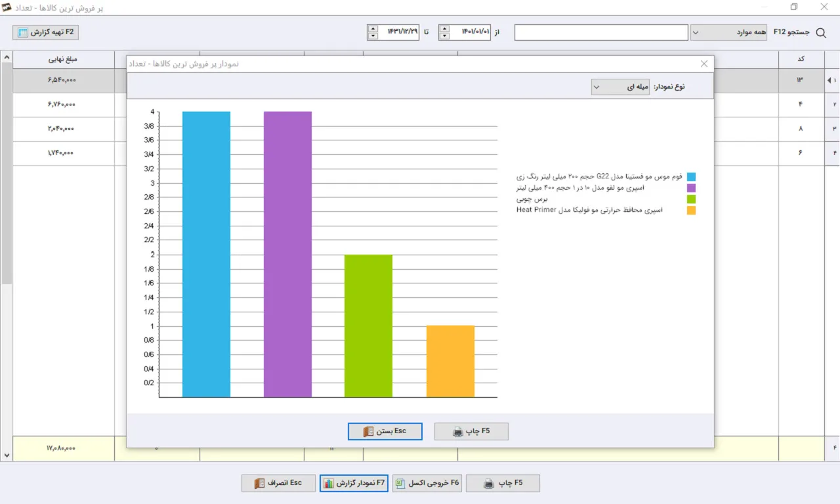
Task: Click the cell with amount ۶,۷۶۰,۰۰۰
Action: pos(62,104)
